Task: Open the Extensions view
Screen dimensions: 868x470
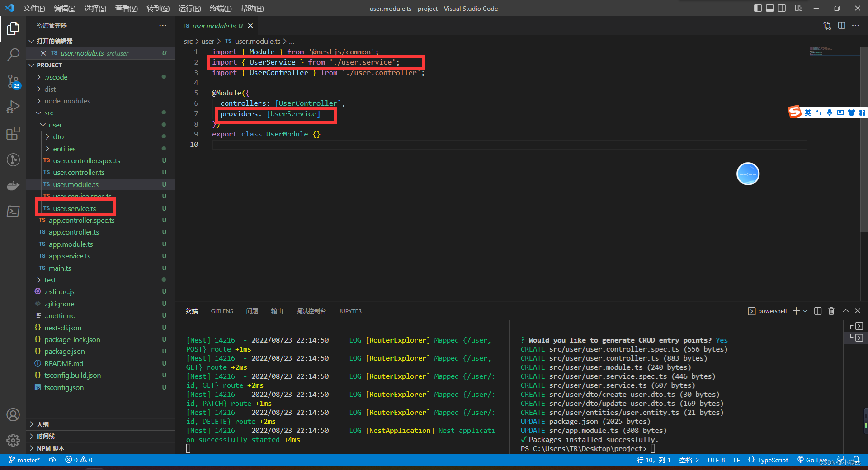Action: click(x=13, y=133)
